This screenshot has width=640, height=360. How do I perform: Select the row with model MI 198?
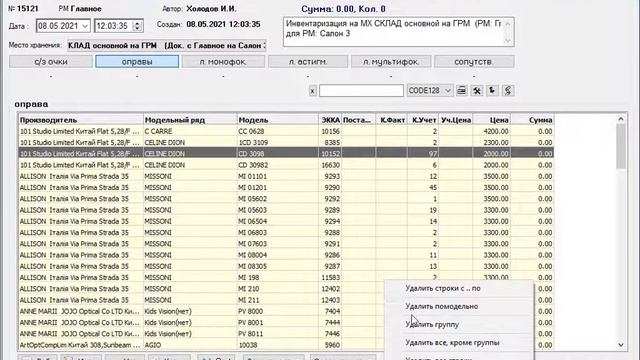(x=286, y=277)
